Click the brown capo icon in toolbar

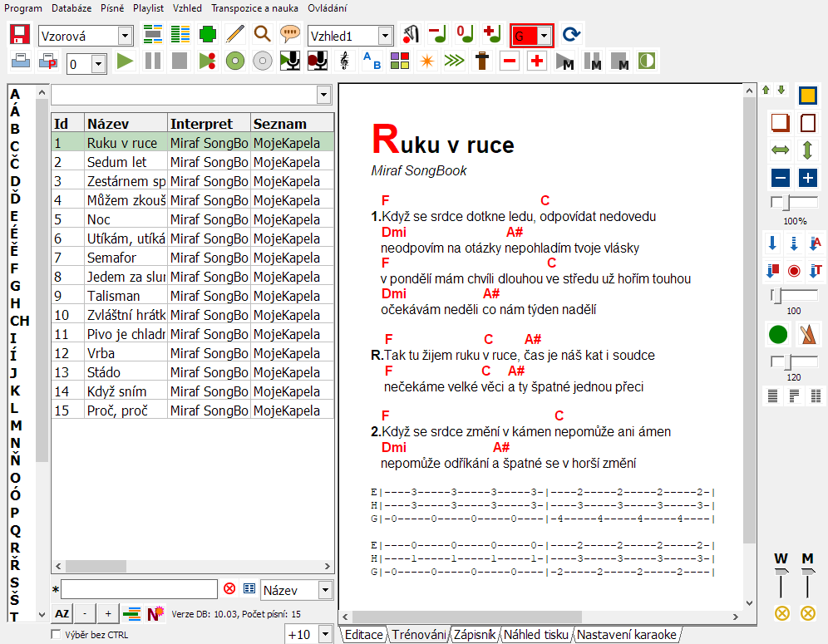point(482,61)
